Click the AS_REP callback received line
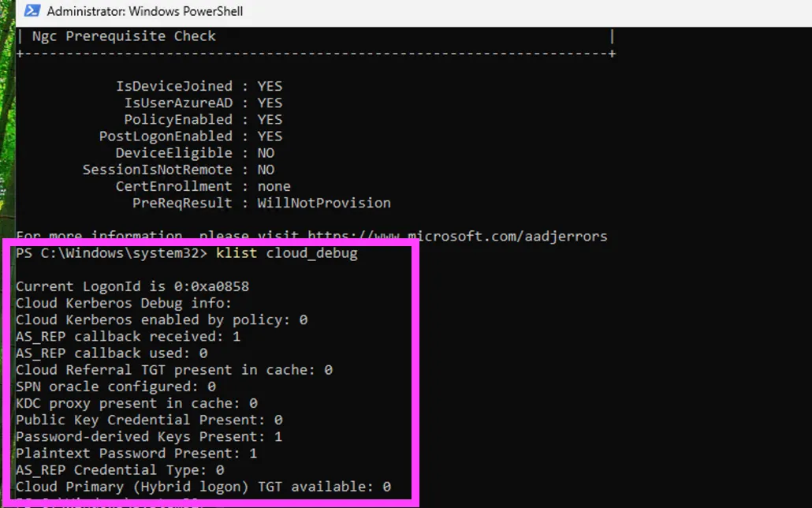812x508 pixels. click(x=129, y=337)
